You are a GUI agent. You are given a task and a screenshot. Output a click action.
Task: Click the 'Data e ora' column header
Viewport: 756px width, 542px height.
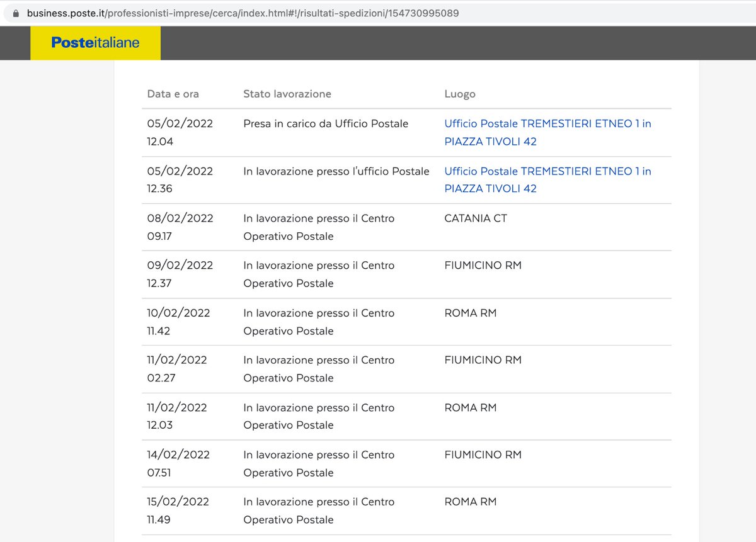point(173,94)
